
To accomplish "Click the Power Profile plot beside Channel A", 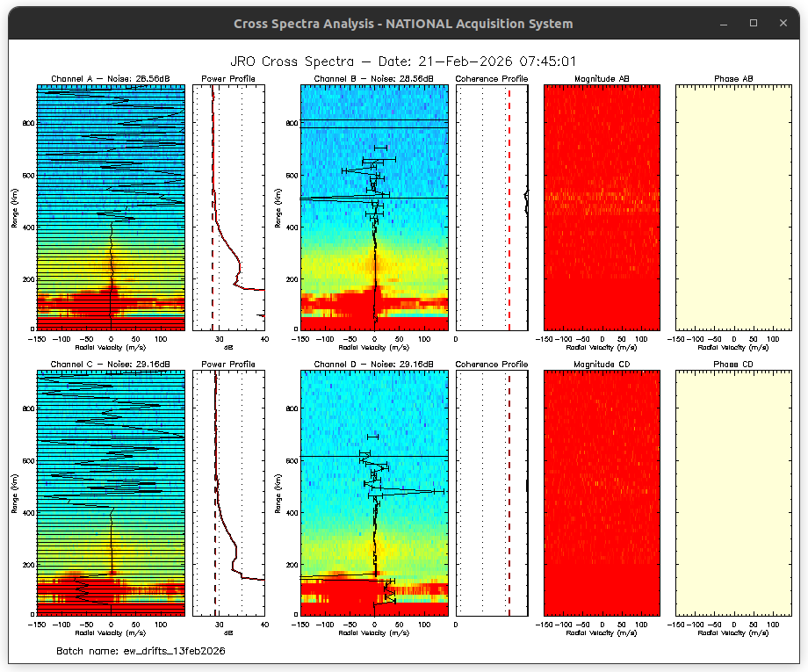I will point(228,207).
